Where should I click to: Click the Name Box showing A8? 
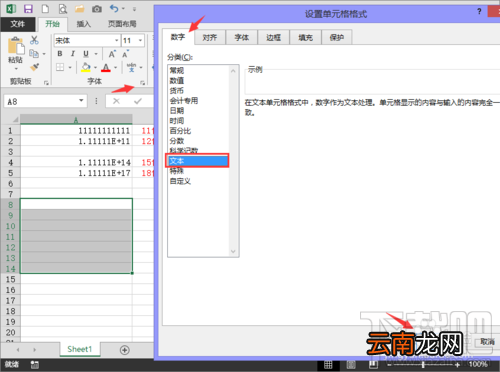tap(41, 101)
